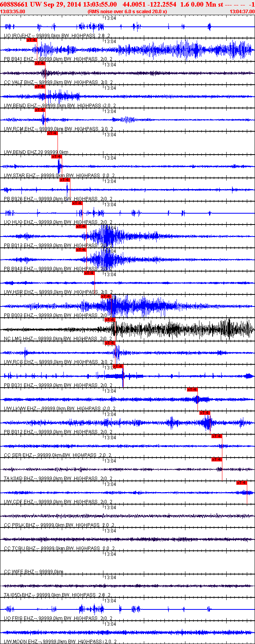Select the PB B031 EHZ station label

[x=58, y=385]
